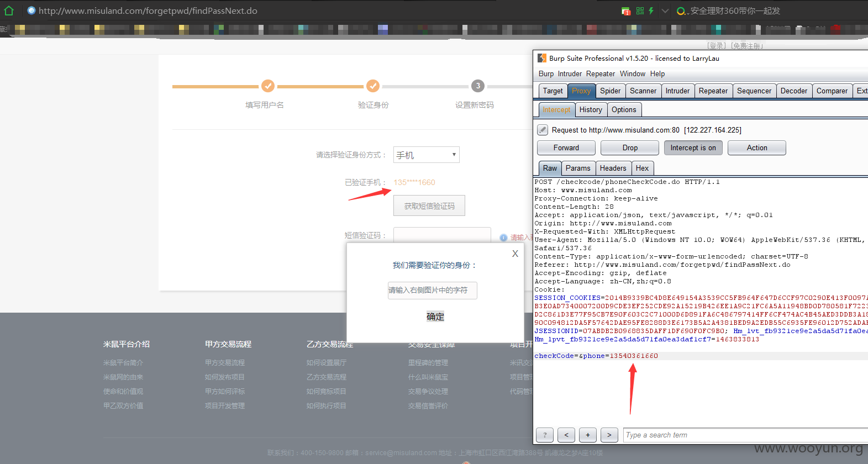Click the QR code icon in address bar

(640, 10)
